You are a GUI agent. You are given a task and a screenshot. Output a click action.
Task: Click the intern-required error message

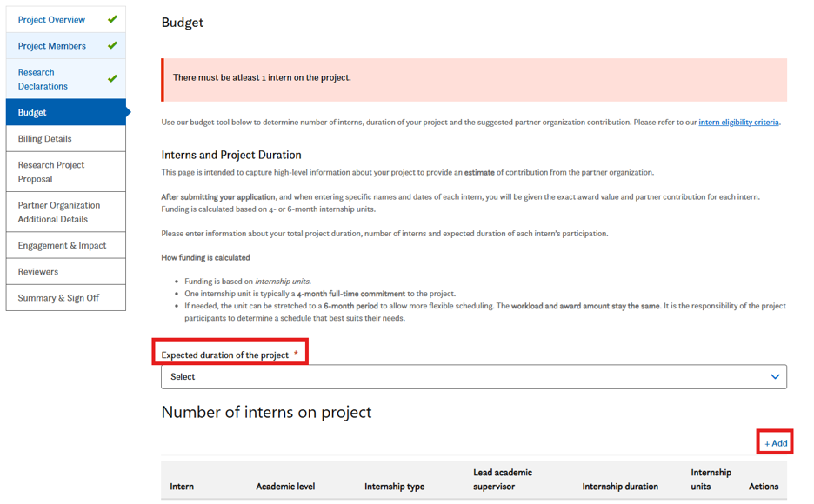click(x=262, y=78)
